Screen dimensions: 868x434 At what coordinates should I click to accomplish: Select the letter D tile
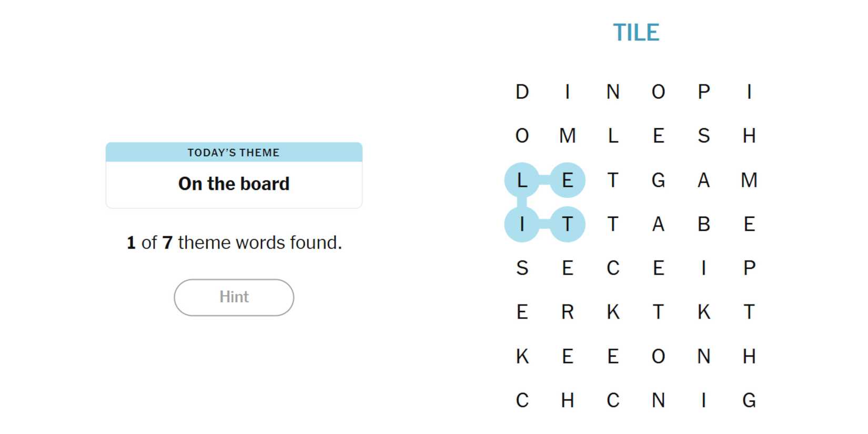(522, 92)
